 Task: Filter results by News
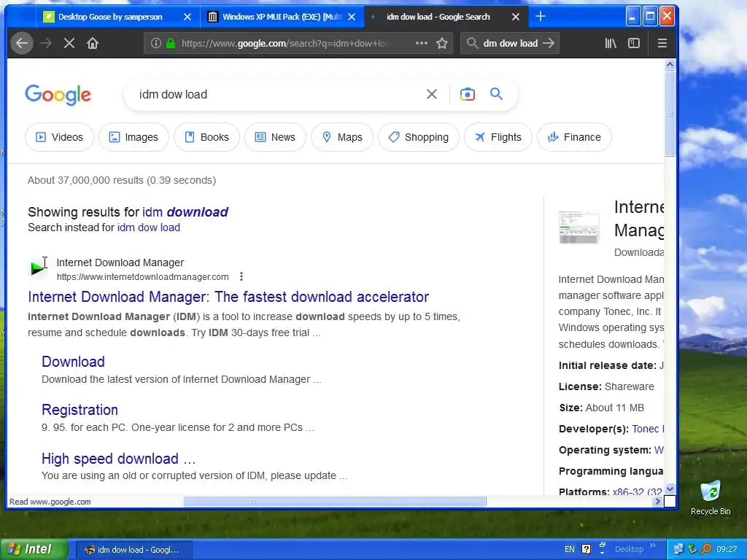tap(275, 137)
